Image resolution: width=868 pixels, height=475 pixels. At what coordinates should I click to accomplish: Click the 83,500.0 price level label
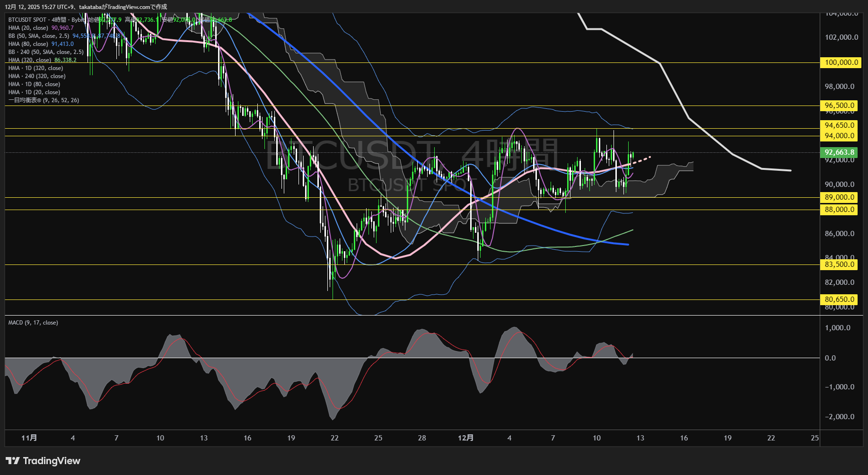coord(839,264)
